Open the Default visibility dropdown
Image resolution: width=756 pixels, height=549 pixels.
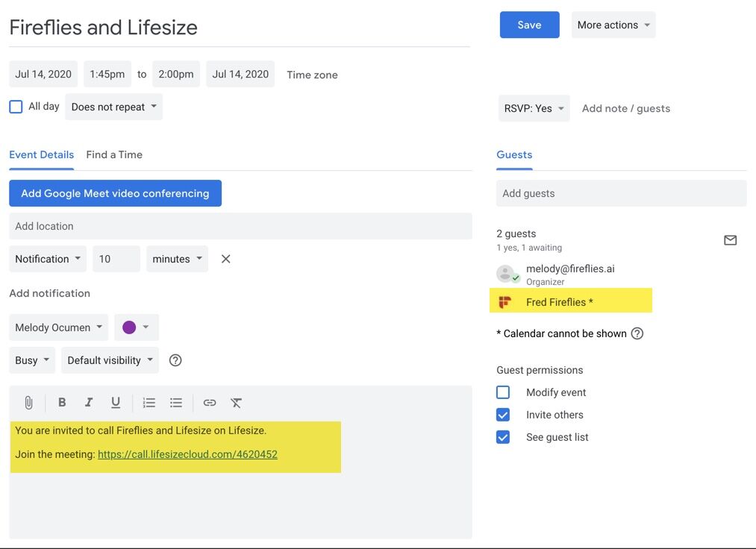110,360
